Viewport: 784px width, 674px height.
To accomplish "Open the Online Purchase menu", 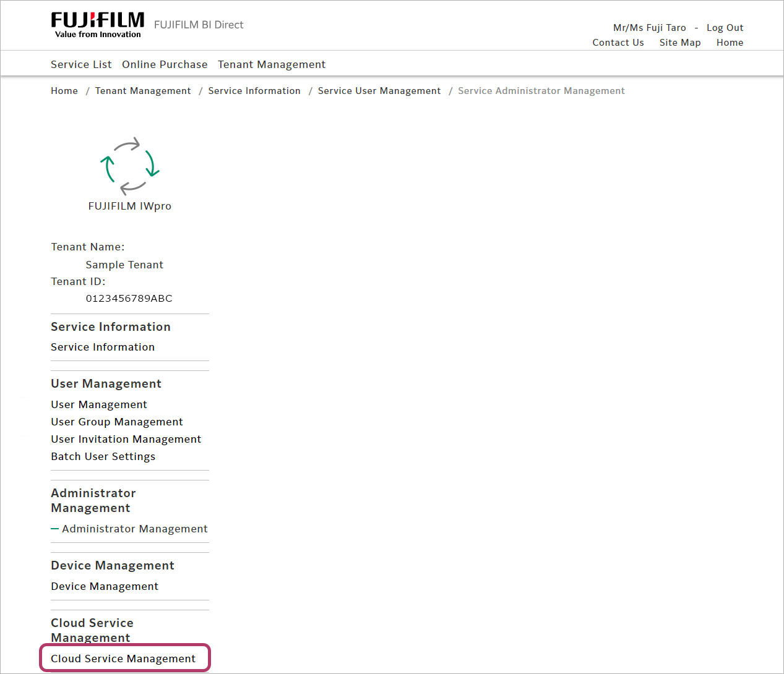I will pyautogui.click(x=165, y=64).
